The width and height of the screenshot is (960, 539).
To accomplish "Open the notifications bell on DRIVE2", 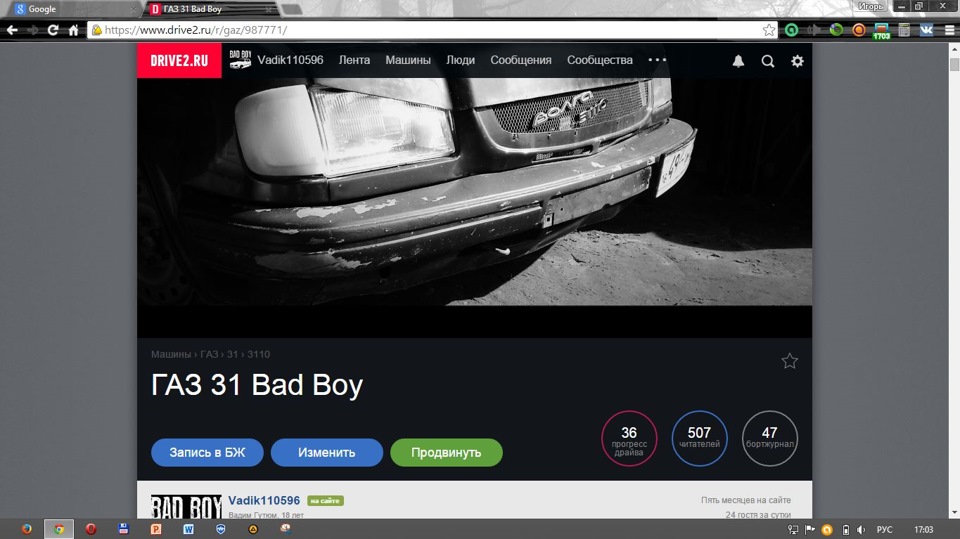I will point(738,61).
